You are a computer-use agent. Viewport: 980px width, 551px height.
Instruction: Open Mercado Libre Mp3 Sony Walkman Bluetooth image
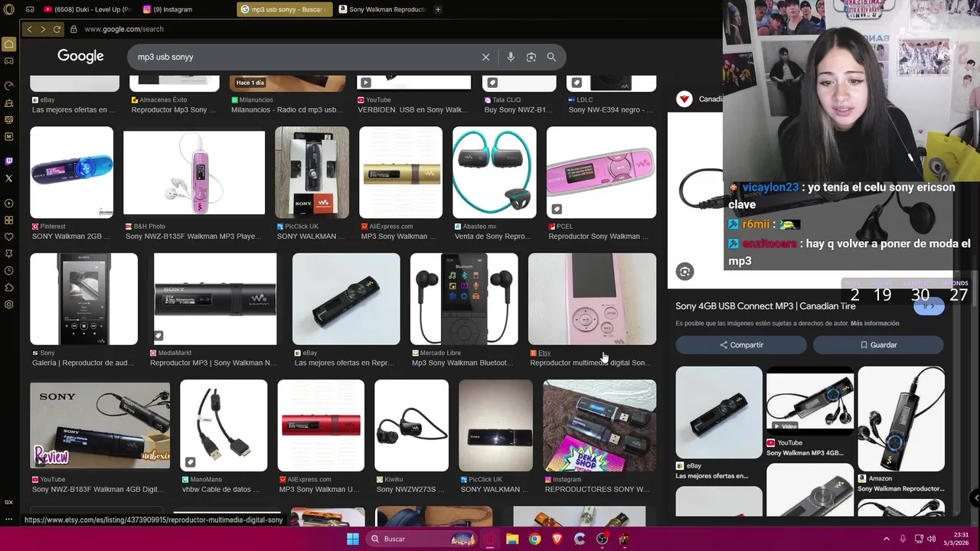coord(464,299)
